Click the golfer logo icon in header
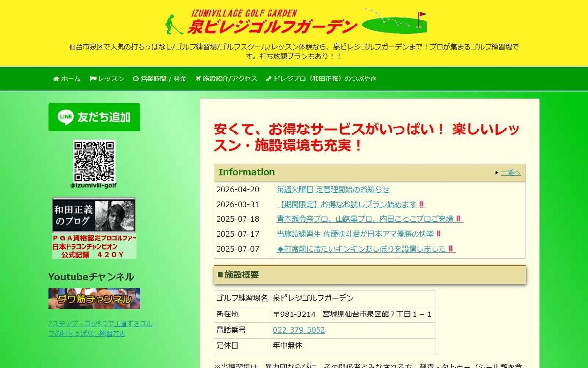Screen dimensions: 588x368 click(x=174, y=24)
